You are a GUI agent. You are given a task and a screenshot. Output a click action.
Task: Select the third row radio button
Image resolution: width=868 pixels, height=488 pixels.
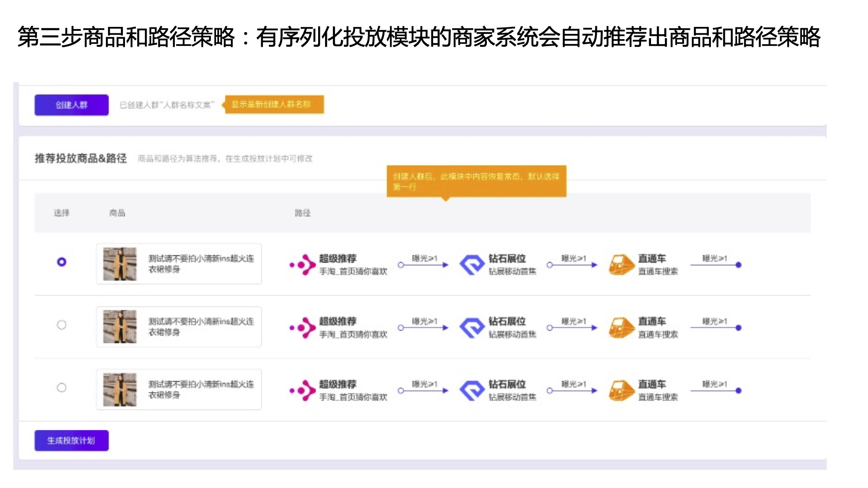pos(62,387)
